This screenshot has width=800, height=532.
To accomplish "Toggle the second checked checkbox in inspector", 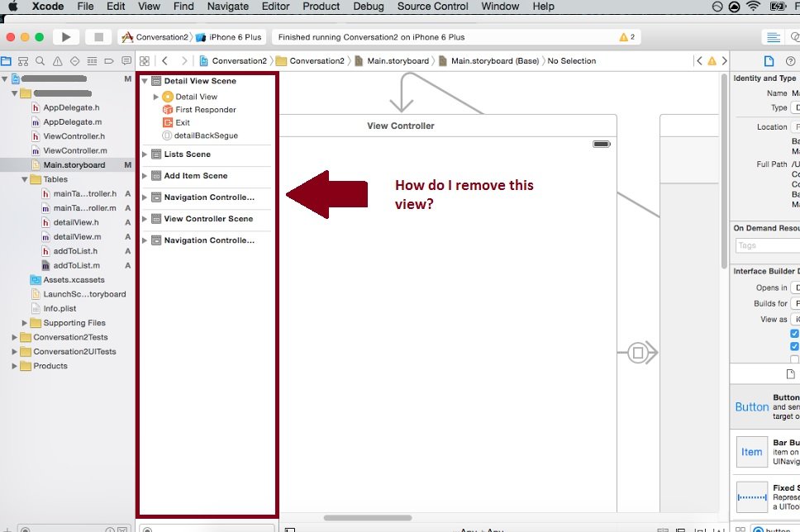I will (794, 347).
